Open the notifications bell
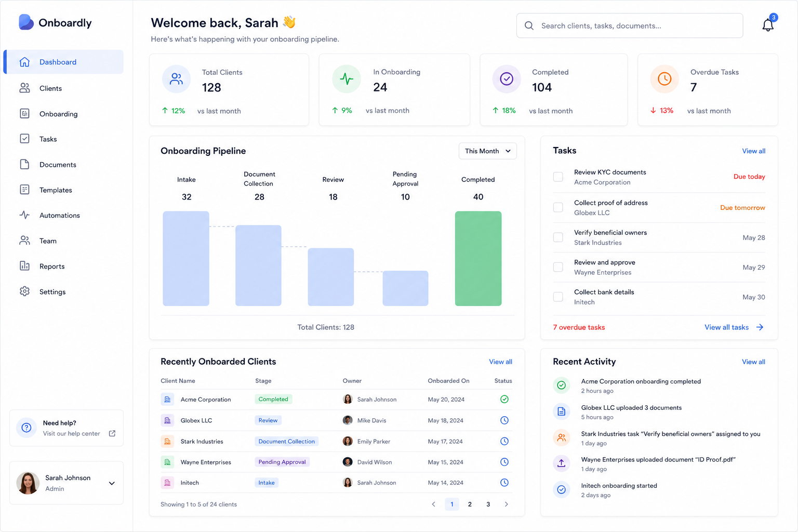 click(x=768, y=24)
